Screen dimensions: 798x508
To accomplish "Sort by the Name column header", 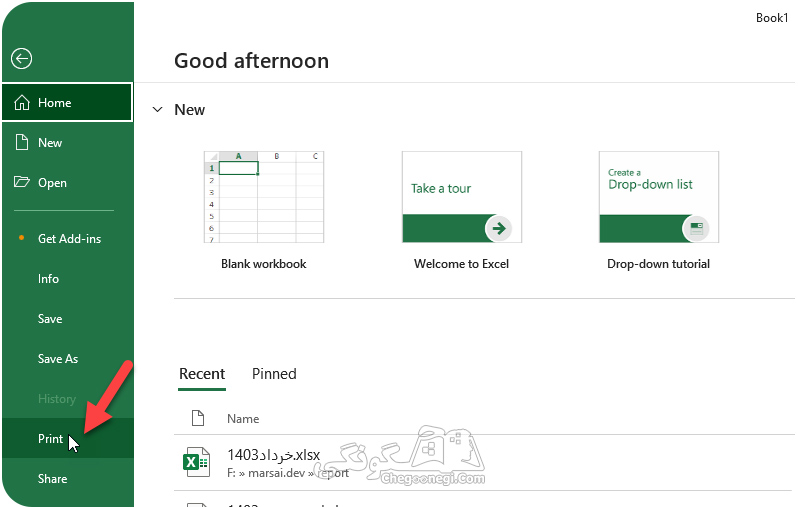I will 243,418.
